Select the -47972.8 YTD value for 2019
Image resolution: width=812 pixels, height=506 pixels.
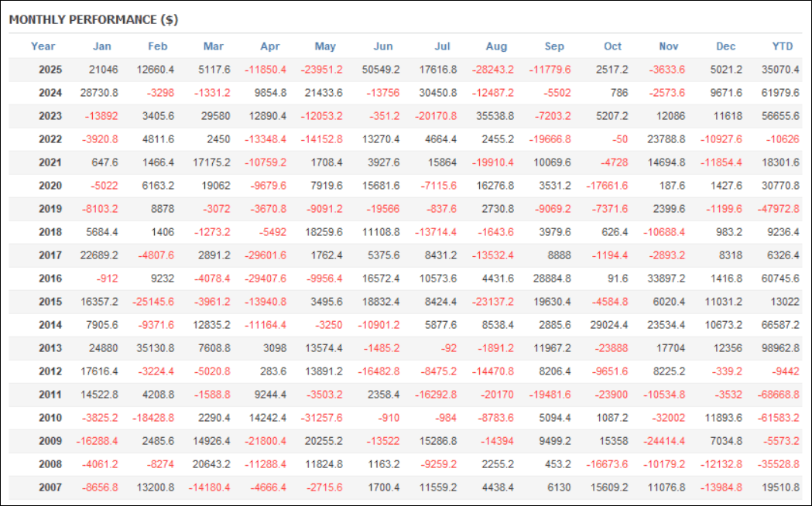point(776,209)
